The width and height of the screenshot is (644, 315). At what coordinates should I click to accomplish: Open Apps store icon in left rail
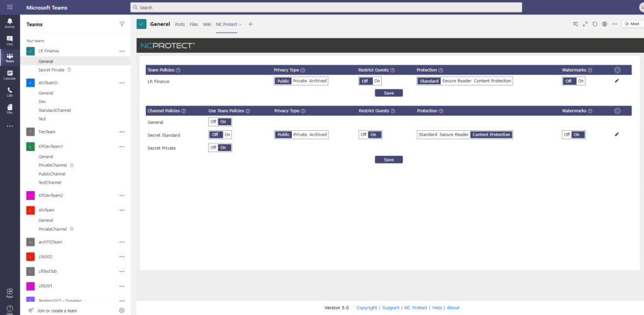tap(10, 293)
